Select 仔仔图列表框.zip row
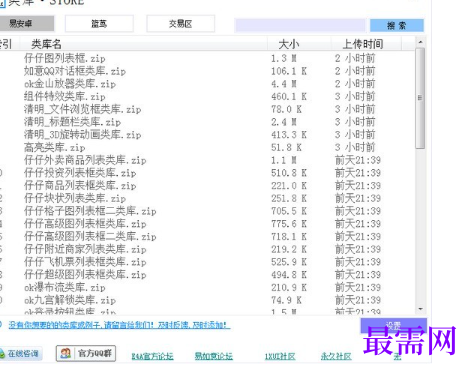The height and width of the screenshot is (372, 475). point(65,58)
